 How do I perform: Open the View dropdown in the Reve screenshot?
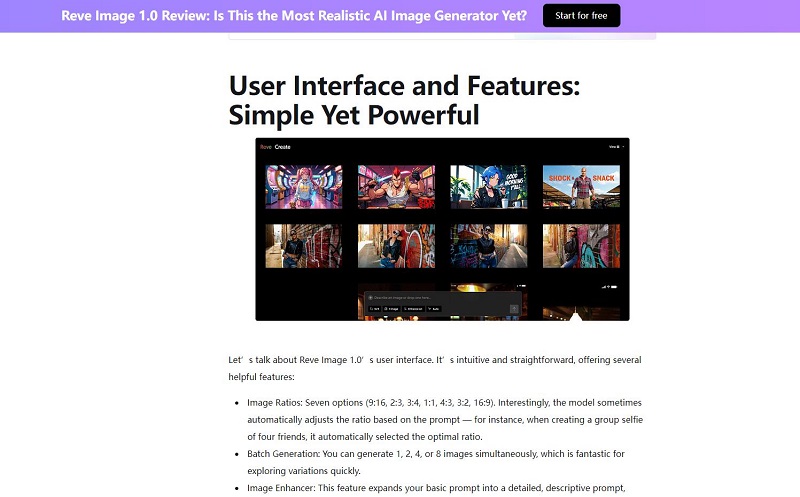(x=616, y=147)
